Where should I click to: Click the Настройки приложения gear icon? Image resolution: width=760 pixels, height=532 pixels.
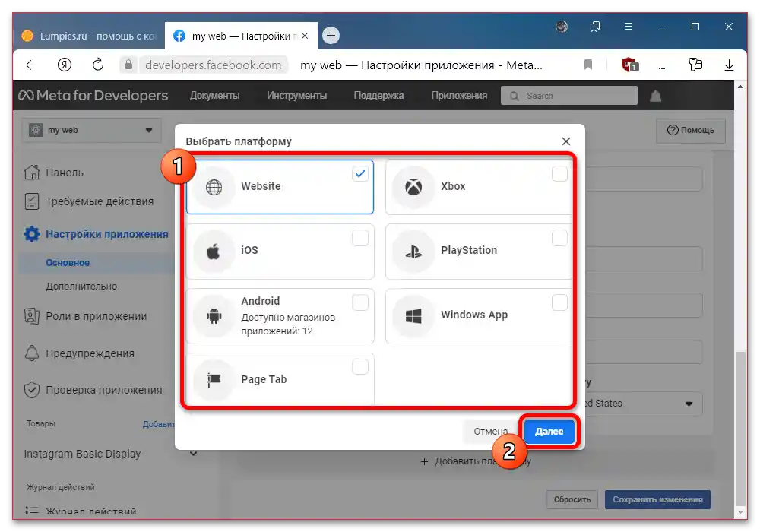(31, 234)
